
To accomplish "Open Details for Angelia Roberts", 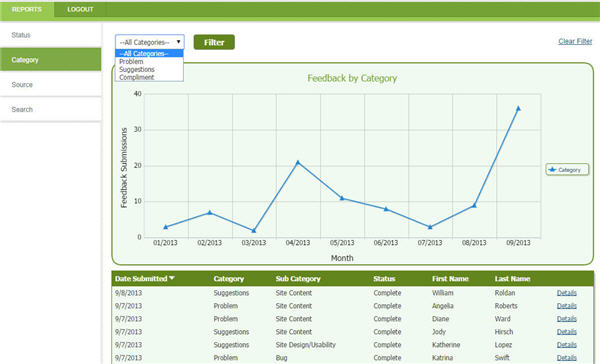I will click(566, 306).
